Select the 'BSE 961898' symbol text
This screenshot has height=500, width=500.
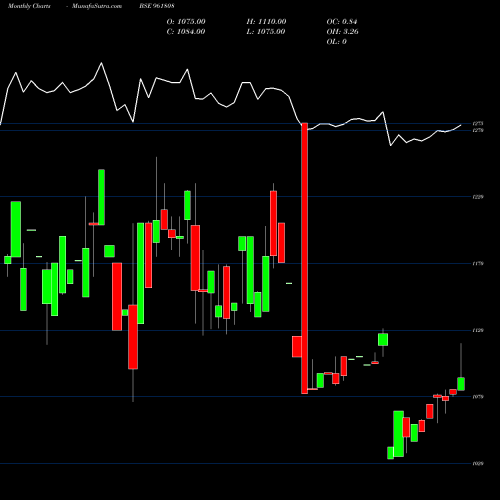pos(157,6)
